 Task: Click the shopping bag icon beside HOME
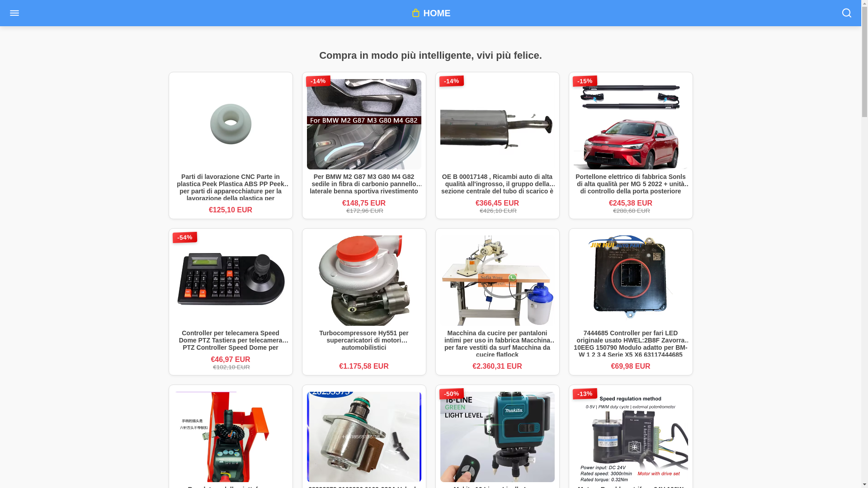pyautogui.click(x=416, y=13)
